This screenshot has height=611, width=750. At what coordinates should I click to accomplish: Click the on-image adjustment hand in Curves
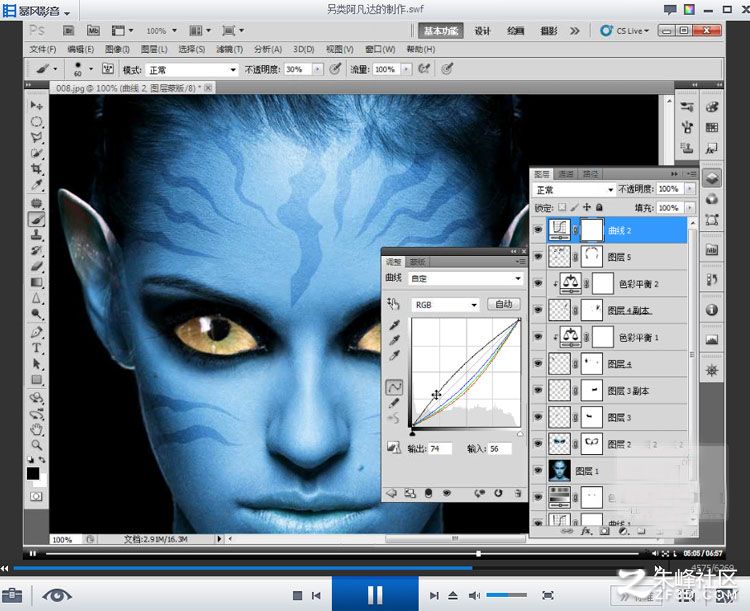point(394,304)
